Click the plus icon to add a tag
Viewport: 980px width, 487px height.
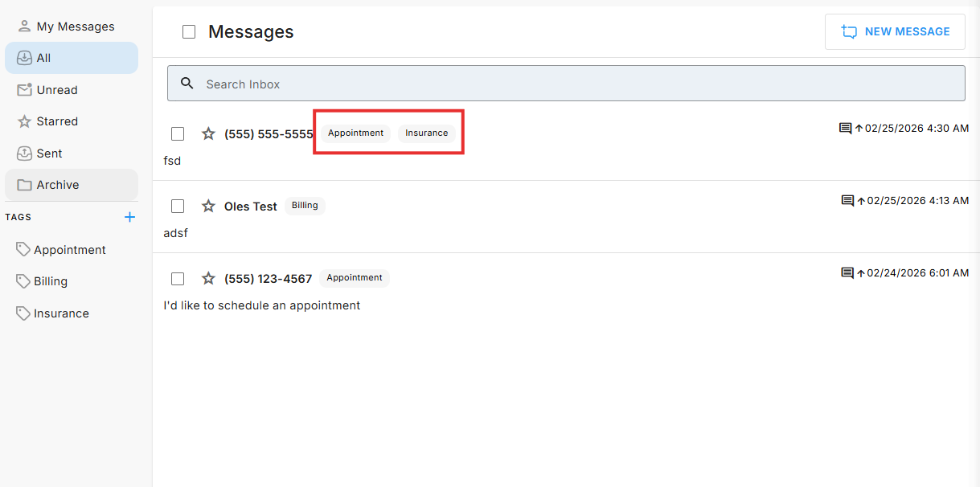129,217
